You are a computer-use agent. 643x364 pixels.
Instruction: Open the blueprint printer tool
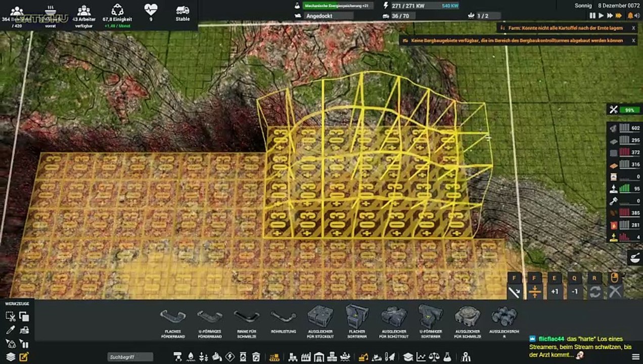24,330
